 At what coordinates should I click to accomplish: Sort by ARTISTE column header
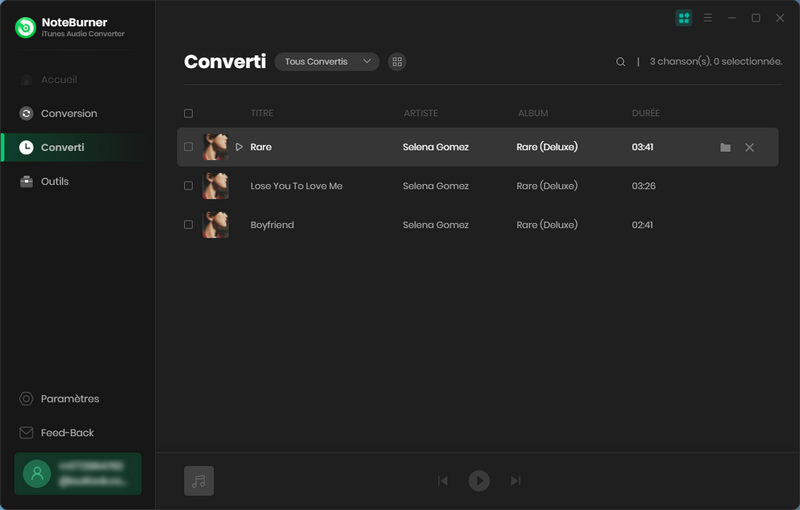tap(421, 113)
